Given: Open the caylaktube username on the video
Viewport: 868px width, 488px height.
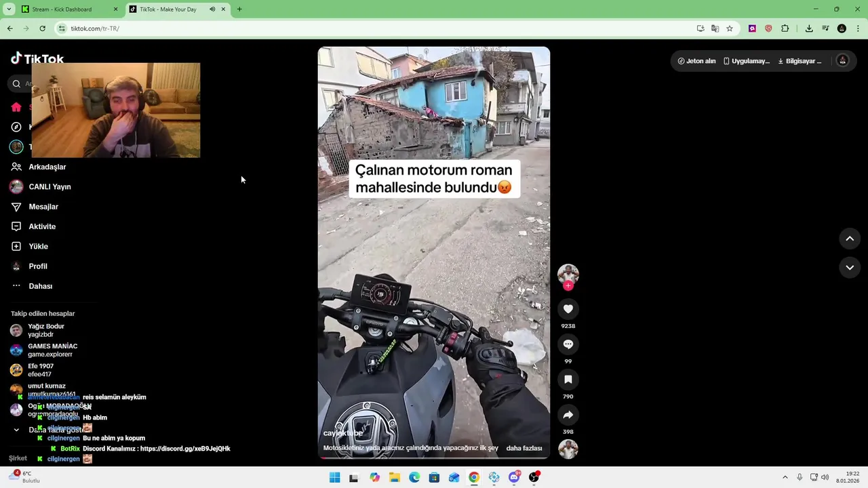Looking at the screenshot, I should pyautogui.click(x=343, y=433).
